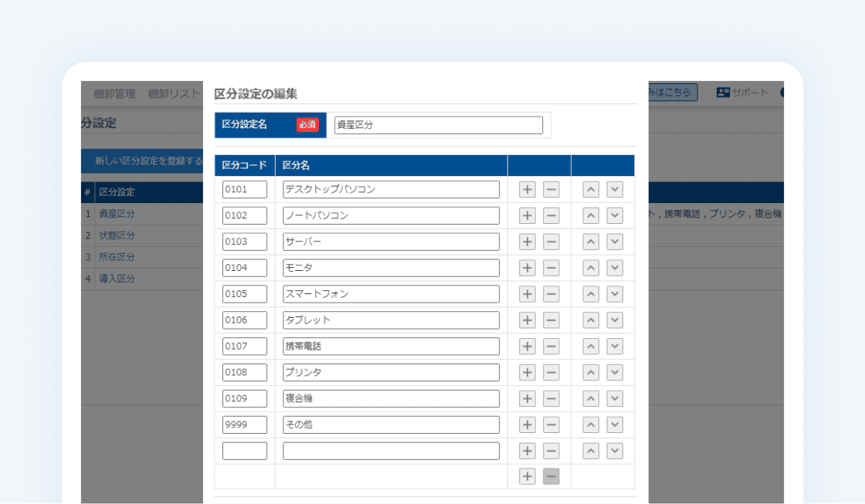This screenshot has height=504, width=865.
Task: Add a row after 携帯電話 (0107)
Action: pyautogui.click(x=527, y=347)
